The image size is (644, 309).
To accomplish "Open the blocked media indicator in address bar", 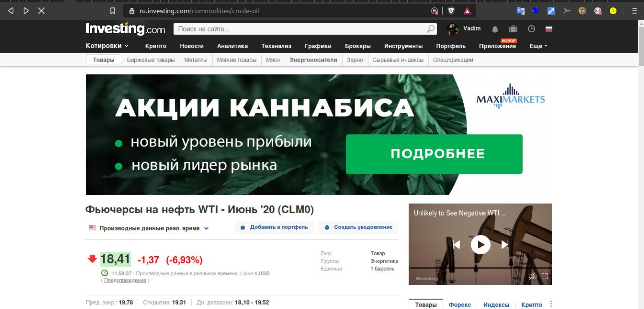I will pyautogui.click(x=435, y=11).
